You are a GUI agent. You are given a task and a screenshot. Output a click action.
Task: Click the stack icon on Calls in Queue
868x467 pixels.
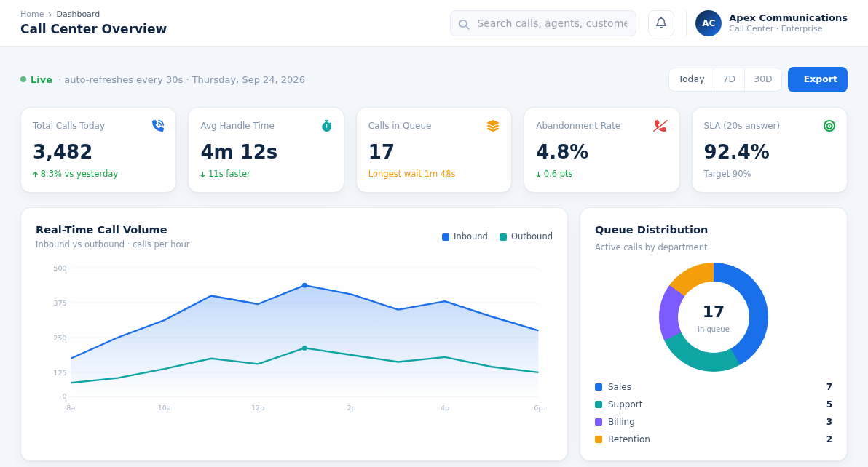[x=493, y=126]
